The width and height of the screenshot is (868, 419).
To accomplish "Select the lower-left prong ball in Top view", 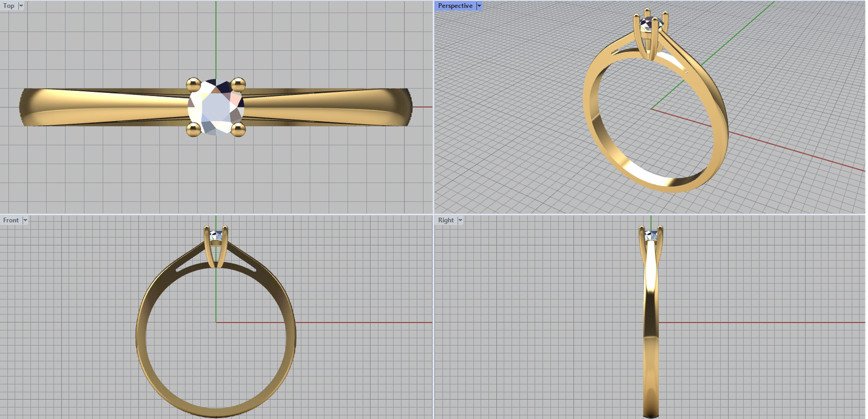I will [x=194, y=129].
